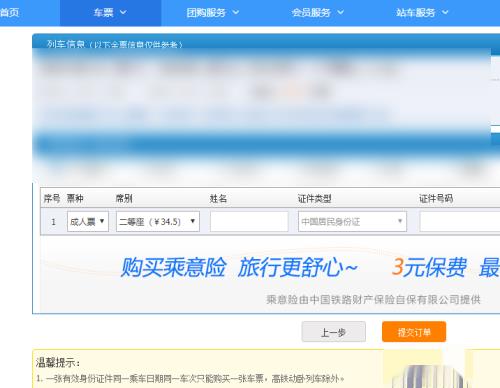Select the 序号 column header

(52, 199)
